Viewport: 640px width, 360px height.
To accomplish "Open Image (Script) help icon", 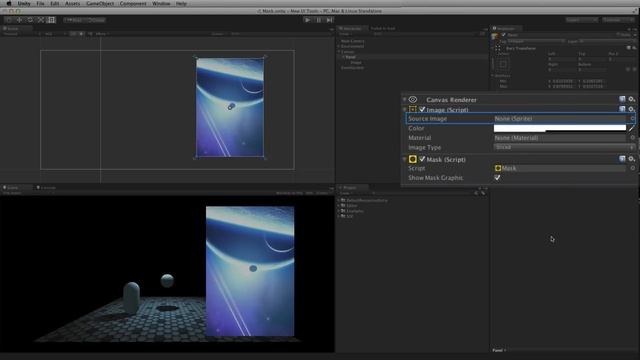I will tap(622, 109).
